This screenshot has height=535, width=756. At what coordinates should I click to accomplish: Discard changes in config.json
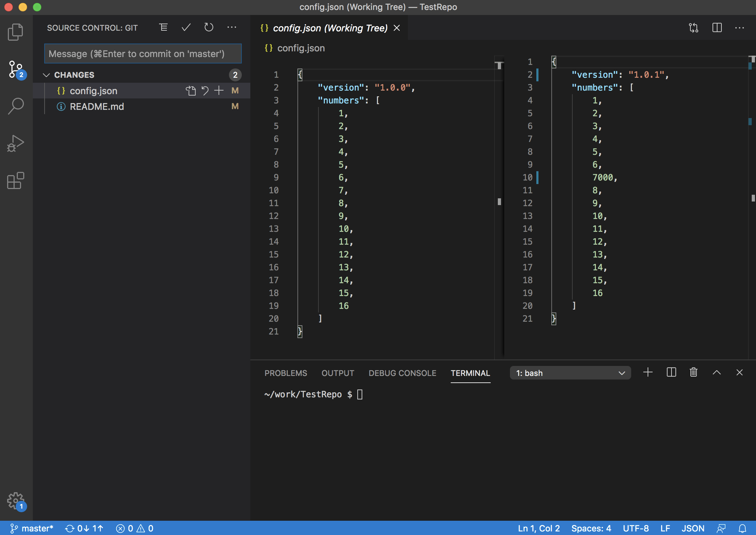(x=205, y=91)
